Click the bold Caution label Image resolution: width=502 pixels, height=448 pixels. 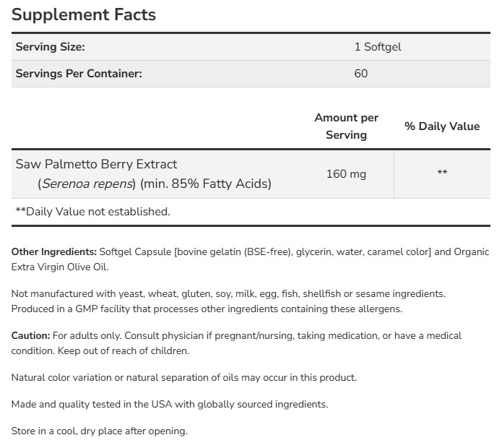point(30,335)
